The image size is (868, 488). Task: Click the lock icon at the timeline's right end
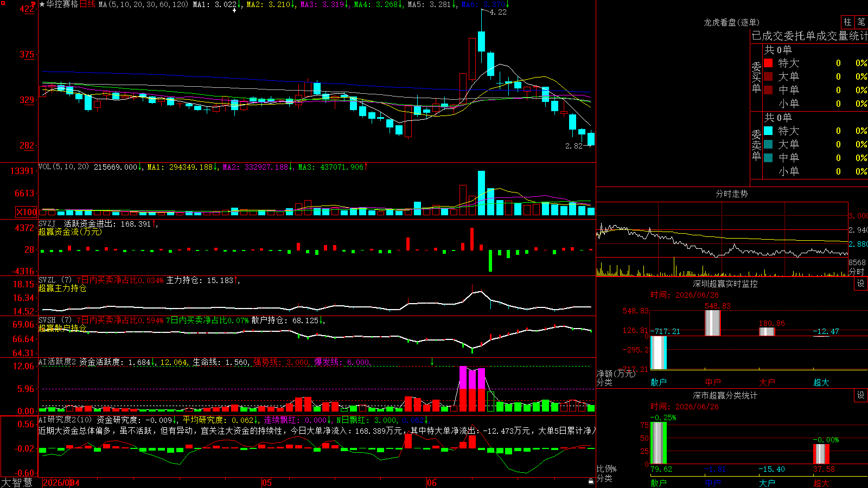tap(591, 481)
